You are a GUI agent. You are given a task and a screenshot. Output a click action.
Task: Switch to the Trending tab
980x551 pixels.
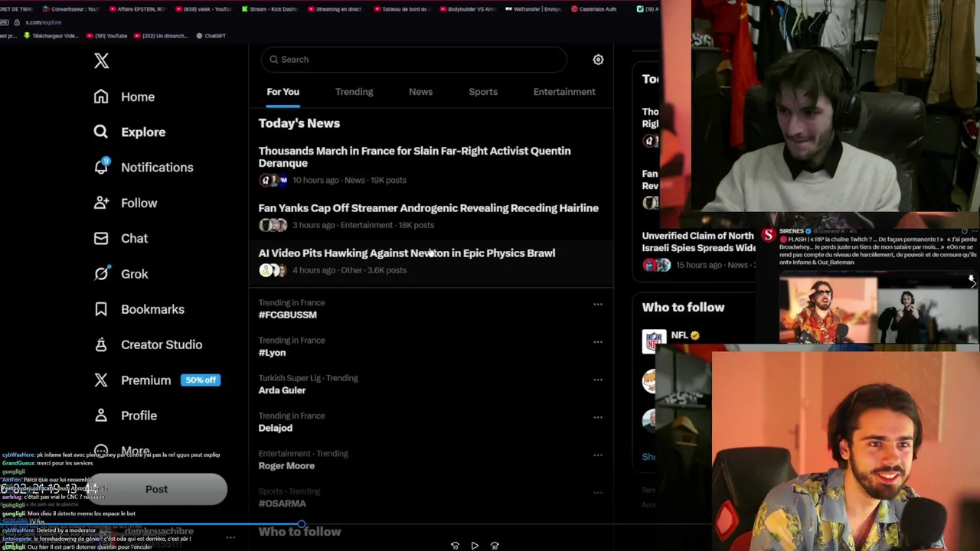[x=354, y=92]
